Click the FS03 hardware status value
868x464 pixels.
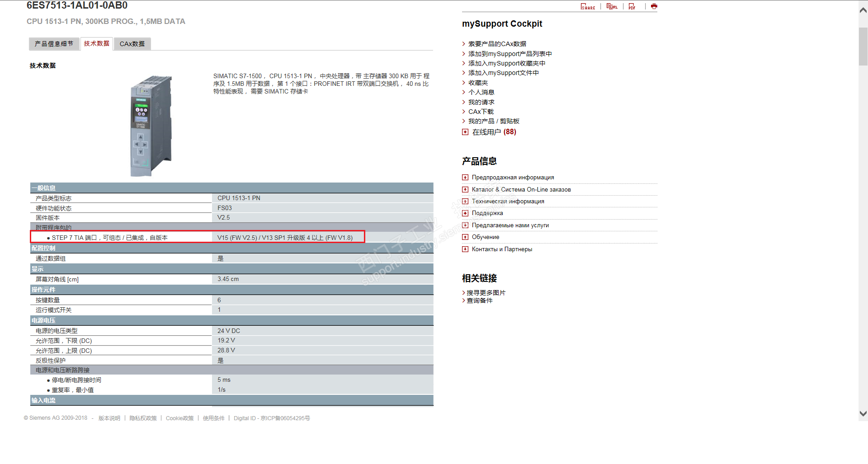pos(225,208)
